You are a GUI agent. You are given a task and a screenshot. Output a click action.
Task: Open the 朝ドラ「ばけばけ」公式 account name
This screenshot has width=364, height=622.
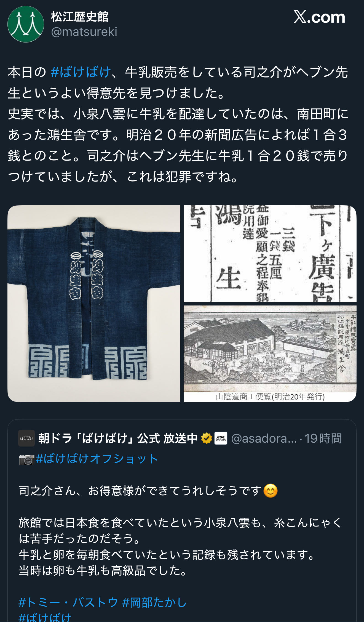point(118,438)
